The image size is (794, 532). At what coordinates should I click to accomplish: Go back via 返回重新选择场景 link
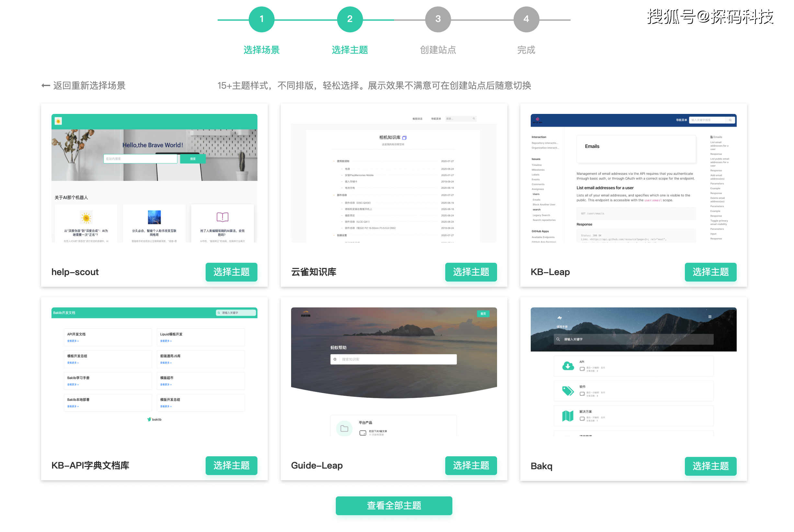coord(84,85)
